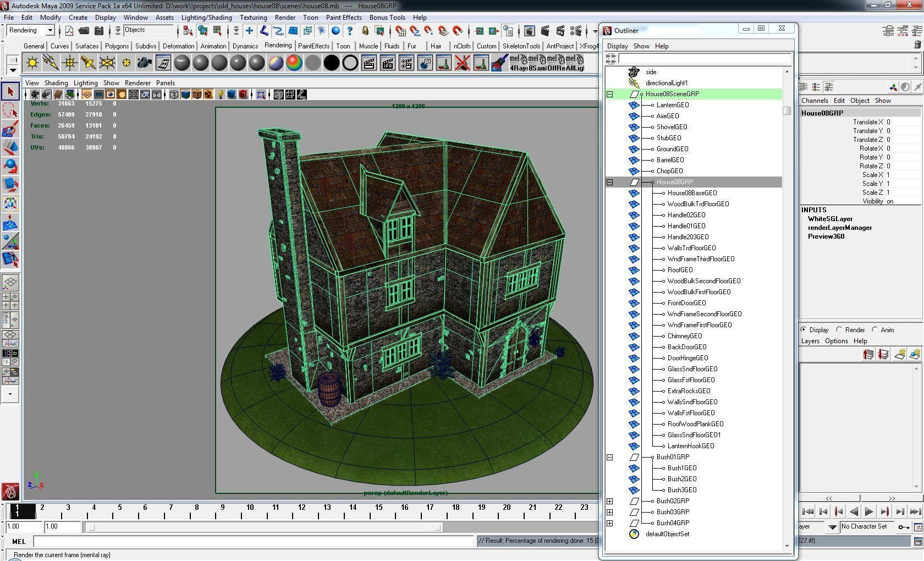Open the help question mark icon

coord(350,31)
